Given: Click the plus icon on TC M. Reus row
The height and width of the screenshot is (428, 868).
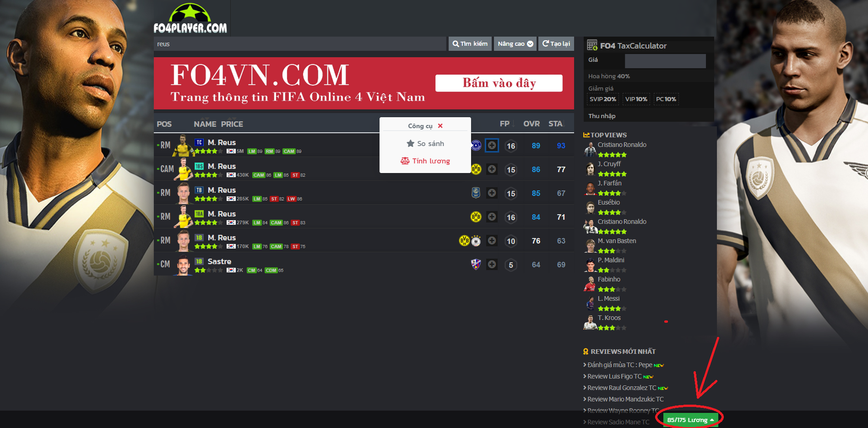Looking at the screenshot, I should point(492,146).
